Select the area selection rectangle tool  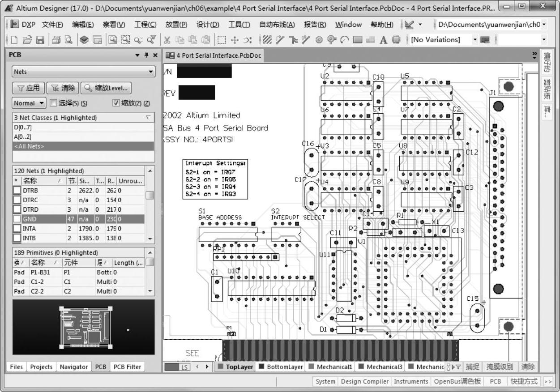tap(221, 40)
